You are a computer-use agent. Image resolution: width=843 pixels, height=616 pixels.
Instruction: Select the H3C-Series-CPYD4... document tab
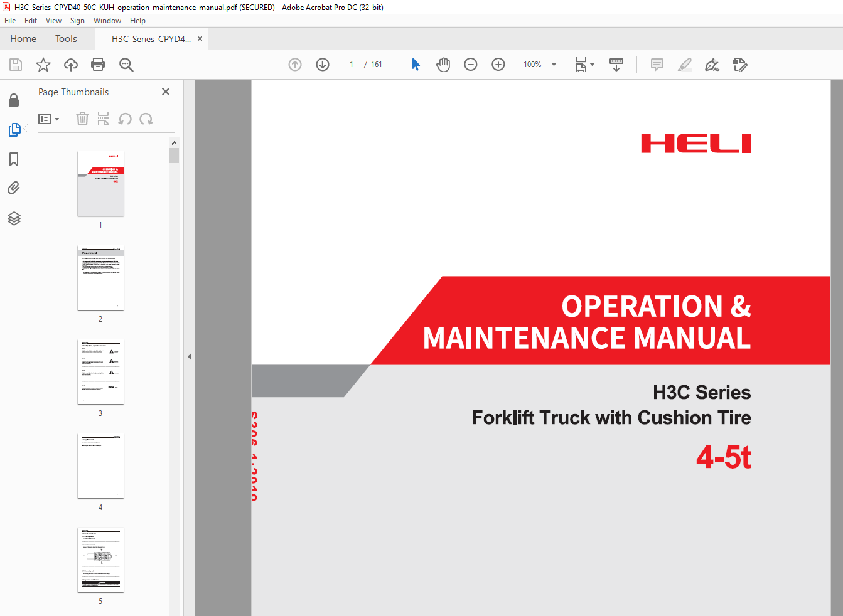151,39
